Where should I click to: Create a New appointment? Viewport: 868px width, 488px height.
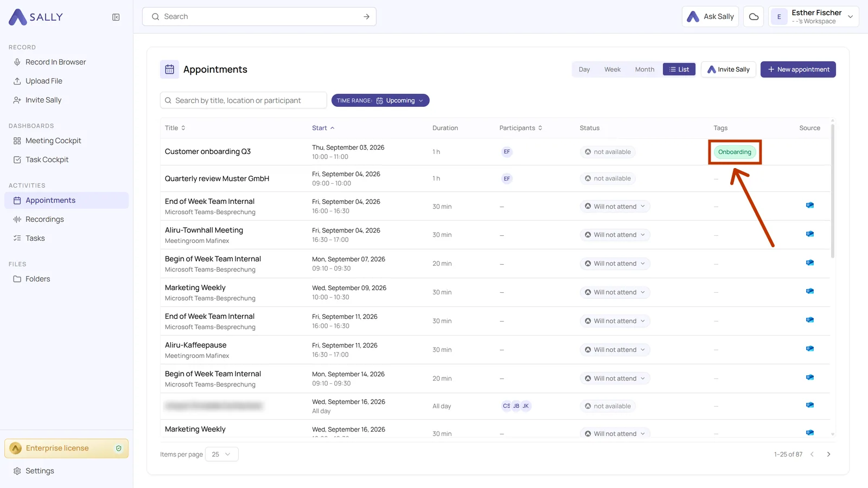point(798,69)
